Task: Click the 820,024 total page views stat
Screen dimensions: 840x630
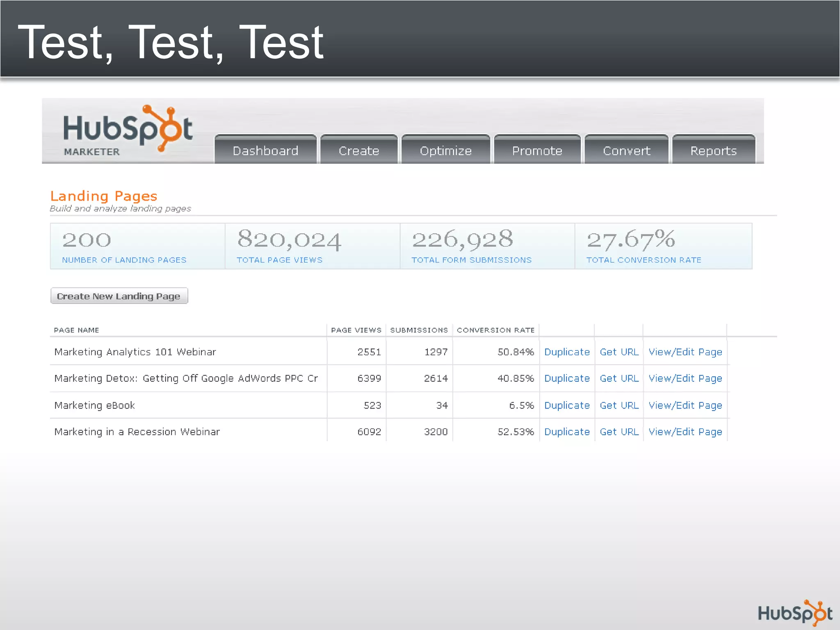Action: (312, 246)
